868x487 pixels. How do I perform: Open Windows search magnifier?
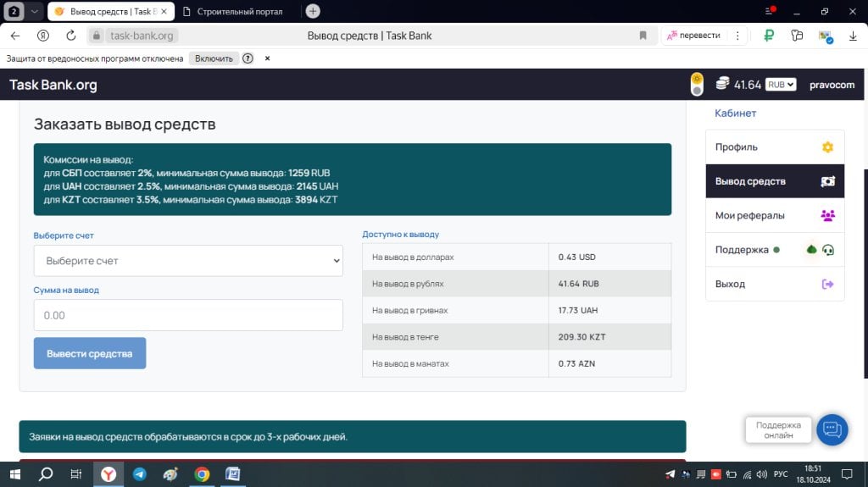pos(46,474)
